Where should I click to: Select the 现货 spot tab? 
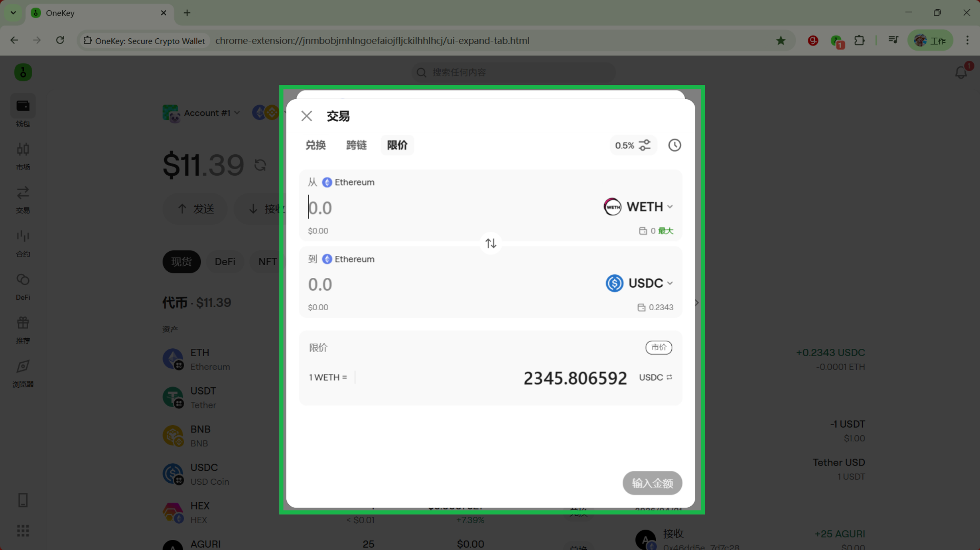181,262
